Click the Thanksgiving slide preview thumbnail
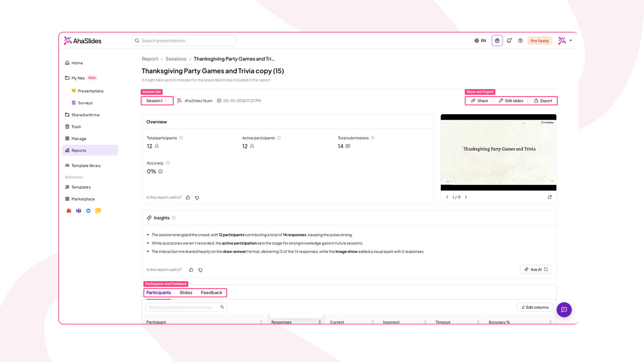Image resolution: width=644 pixels, height=362 pixels. pos(498,153)
